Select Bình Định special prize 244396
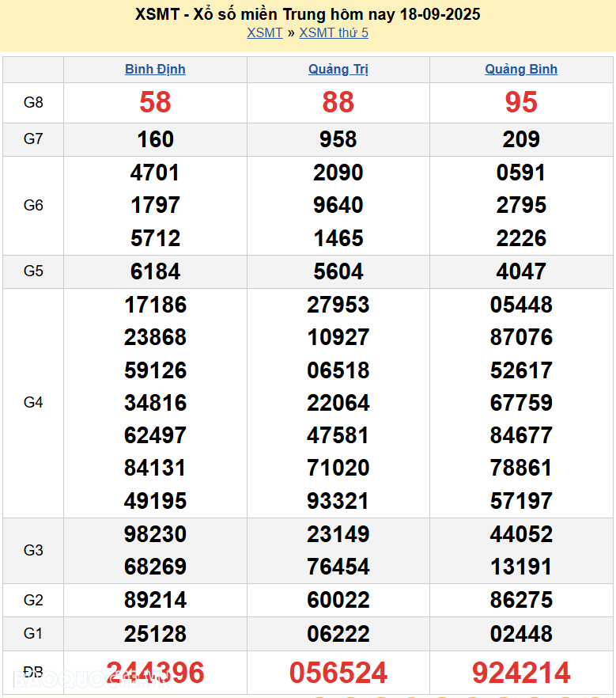 pos(155,673)
